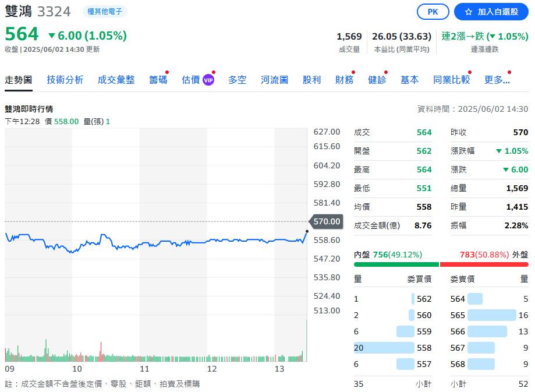Click the current price dot on chart line

tap(307, 231)
